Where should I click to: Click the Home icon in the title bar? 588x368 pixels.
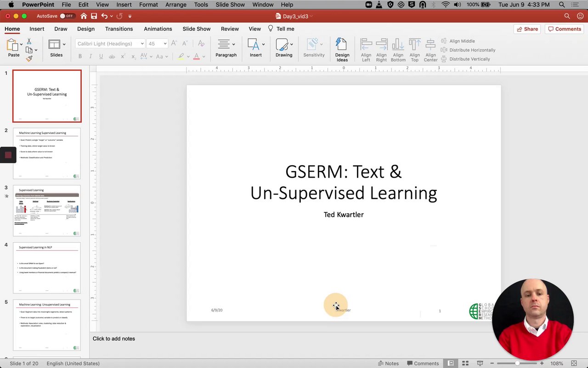coord(84,16)
